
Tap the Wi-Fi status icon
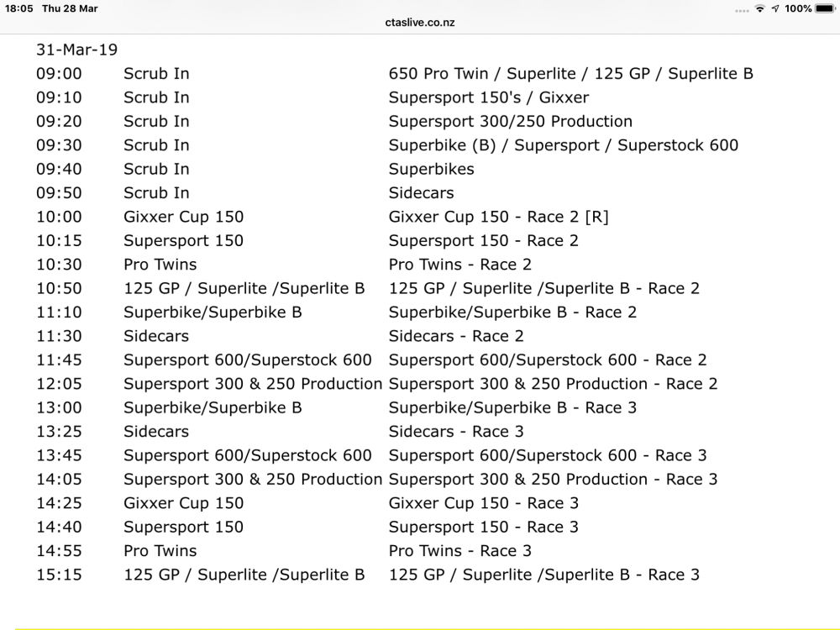759,8
